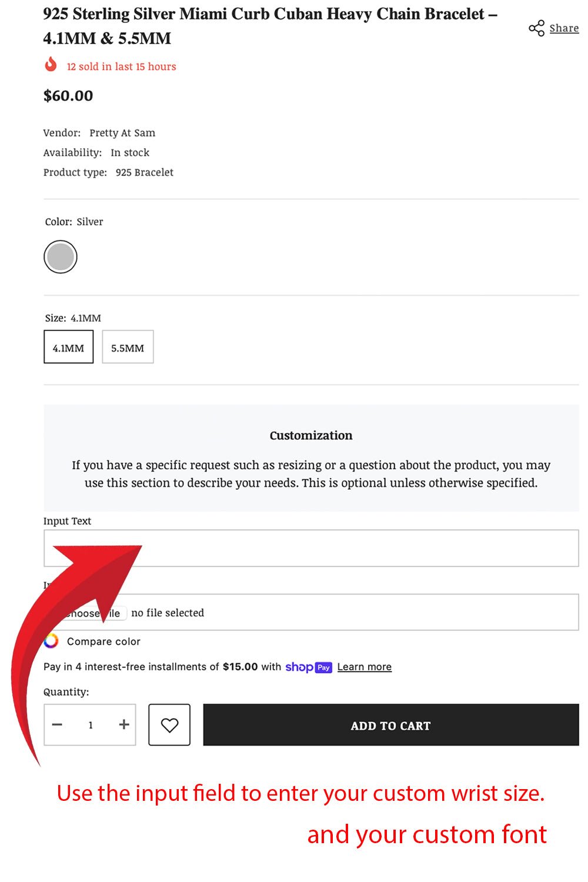The width and height of the screenshot is (588, 882).
Task: Open the Share link
Action: 564,28
